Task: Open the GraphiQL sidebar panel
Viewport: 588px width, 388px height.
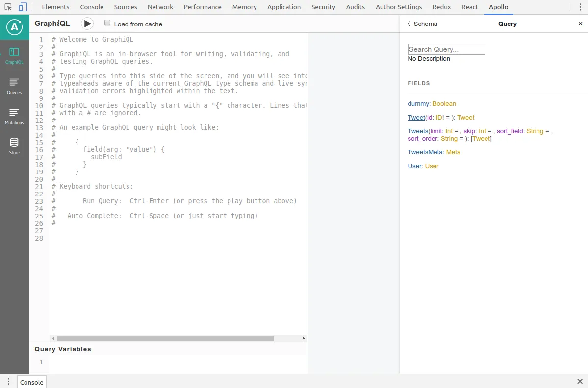Action: click(14, 56)
